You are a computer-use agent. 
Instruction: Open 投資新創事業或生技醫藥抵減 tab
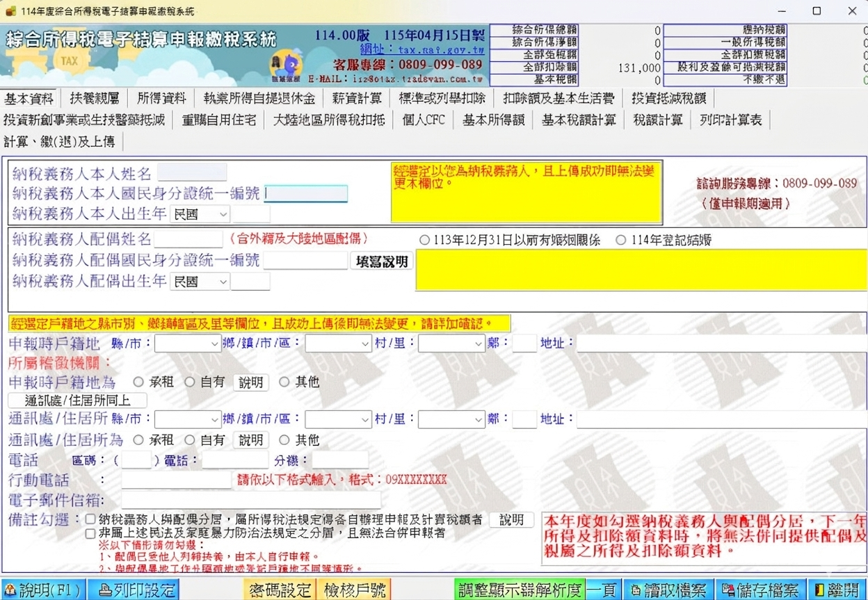(x=84, y=120)
